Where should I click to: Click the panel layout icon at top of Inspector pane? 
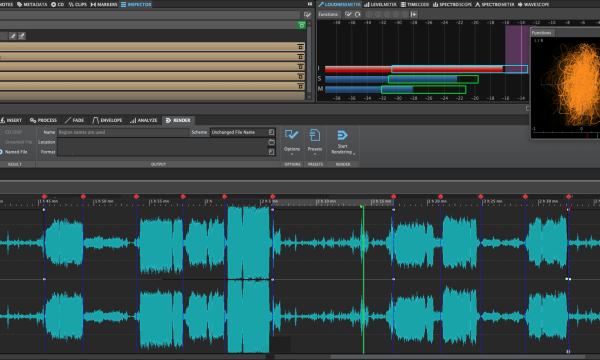tap(310, 4)
